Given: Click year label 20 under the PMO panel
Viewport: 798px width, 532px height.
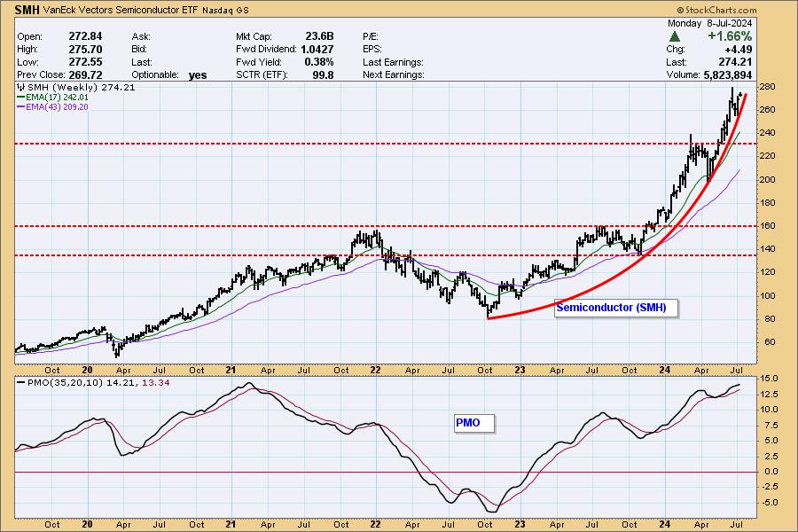Looking at the screenshot, I should point(87,524).
